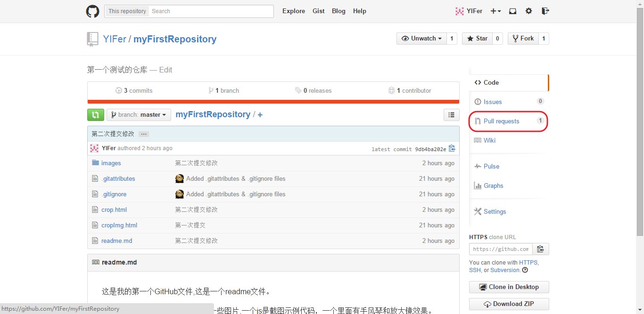Copy the HTTPS clone URL clipboard icon

tap(541, 249)
